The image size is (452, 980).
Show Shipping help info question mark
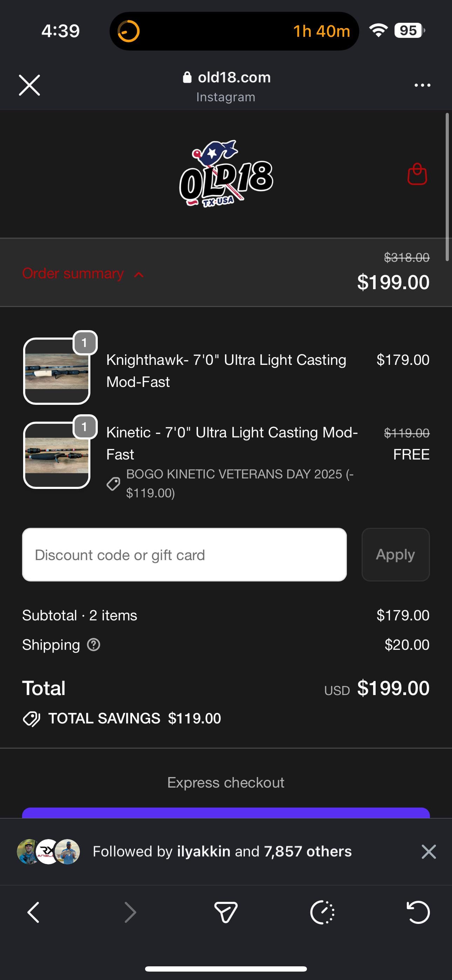point(94,645)
